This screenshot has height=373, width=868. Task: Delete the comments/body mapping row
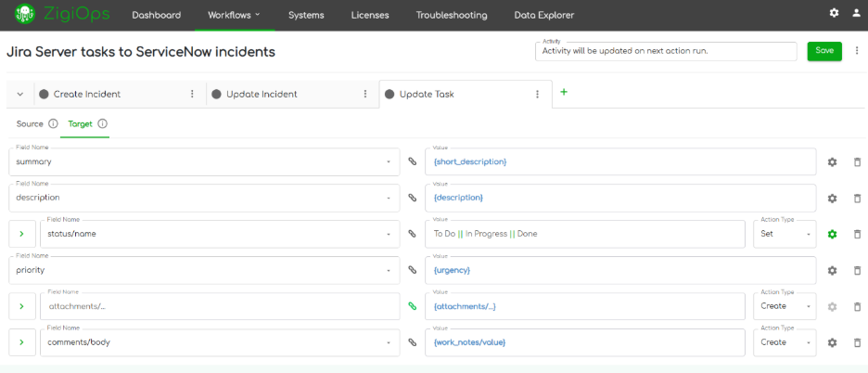pos(857,342)
